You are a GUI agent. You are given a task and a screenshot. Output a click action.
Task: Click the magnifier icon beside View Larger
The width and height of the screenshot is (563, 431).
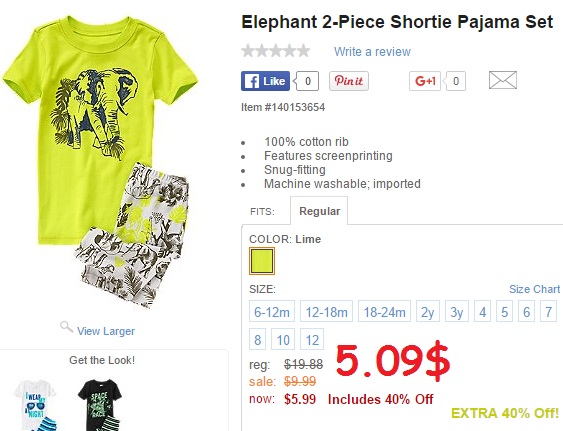pyautogui.click(x=66, y=327)
